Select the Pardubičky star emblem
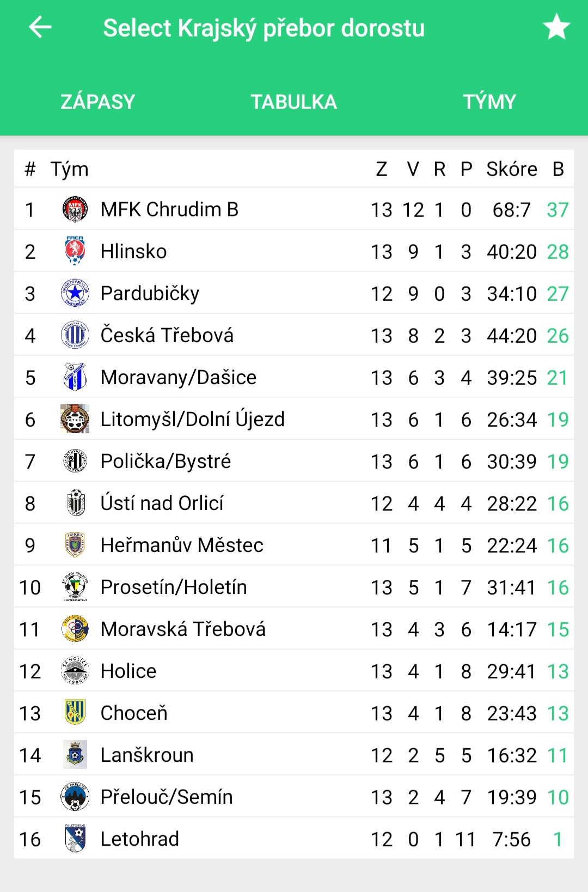The height and width of the screenshot is (892, 588). pos(75,293)
